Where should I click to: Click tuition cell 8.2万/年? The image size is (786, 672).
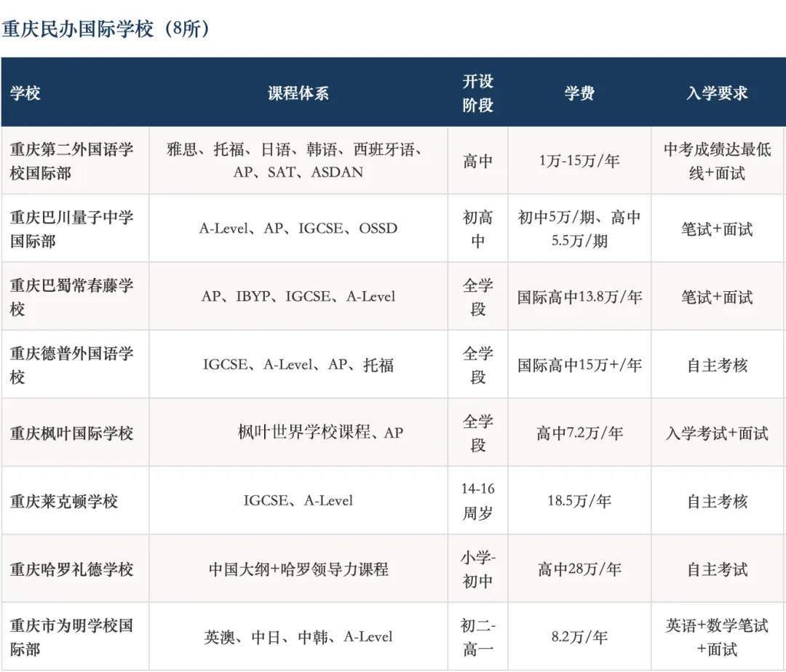point(579,637)
